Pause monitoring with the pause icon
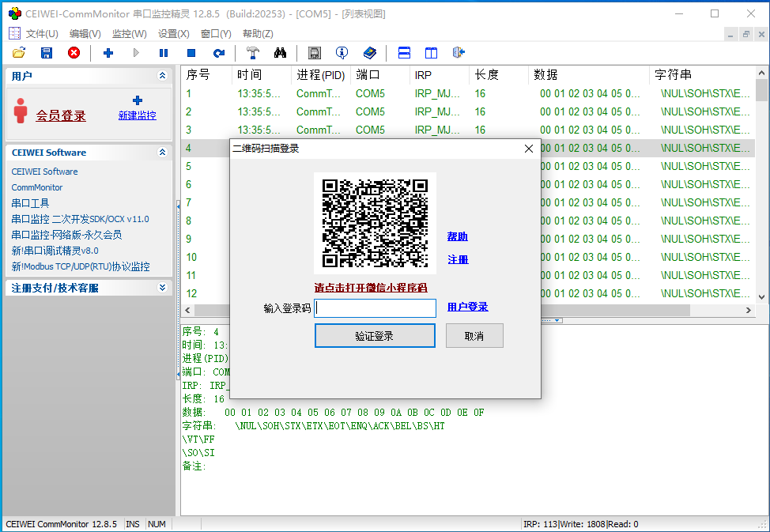The width and height of the screenshot is (770, 532). tap(164, 53)
